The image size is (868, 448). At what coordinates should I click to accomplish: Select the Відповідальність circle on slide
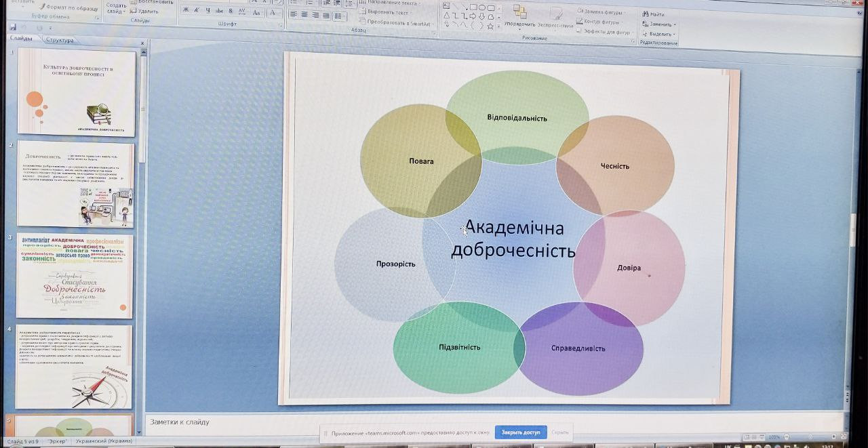click(517, 117)
